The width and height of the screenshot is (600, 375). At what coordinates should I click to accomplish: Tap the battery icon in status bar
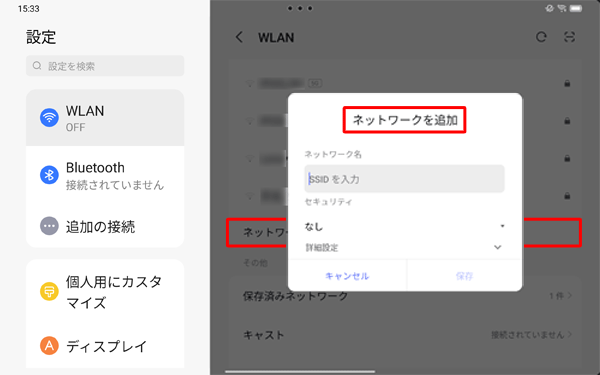coord(576,8)
